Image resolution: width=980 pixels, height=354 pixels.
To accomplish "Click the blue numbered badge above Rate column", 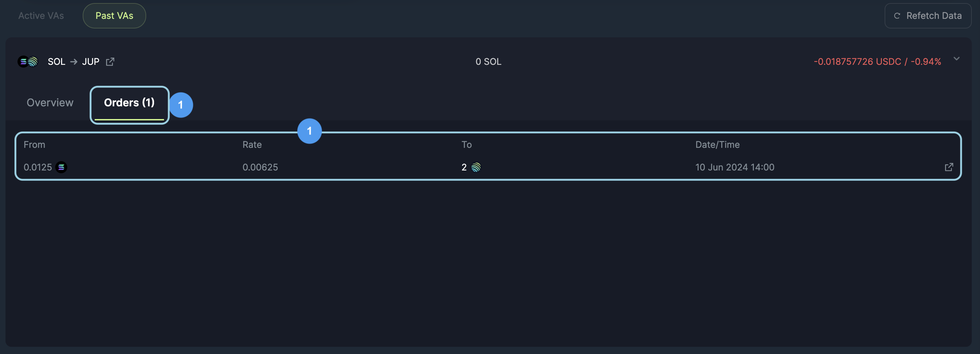I will [x=309, y=131].
